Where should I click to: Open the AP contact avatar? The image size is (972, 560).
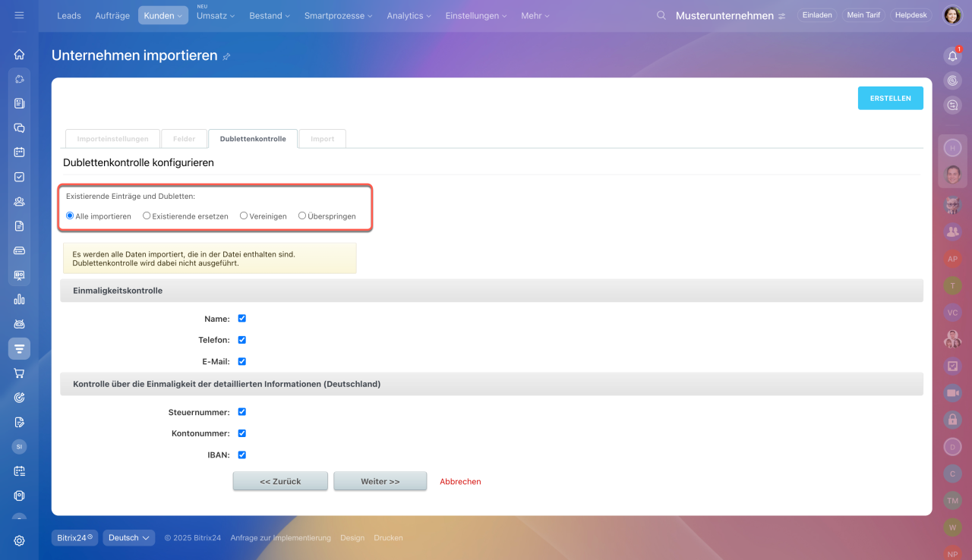pyautogui.click(x=952, y=259)
